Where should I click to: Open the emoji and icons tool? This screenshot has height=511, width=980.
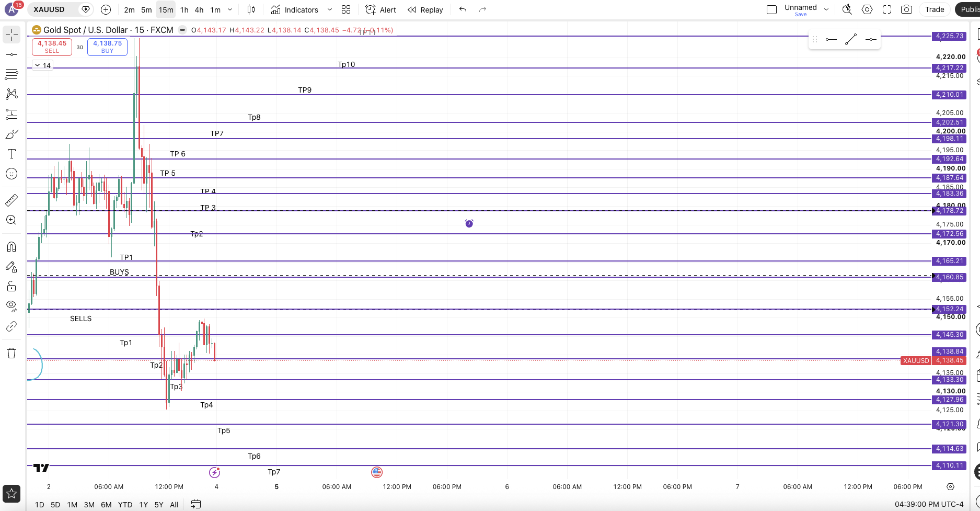11,174
